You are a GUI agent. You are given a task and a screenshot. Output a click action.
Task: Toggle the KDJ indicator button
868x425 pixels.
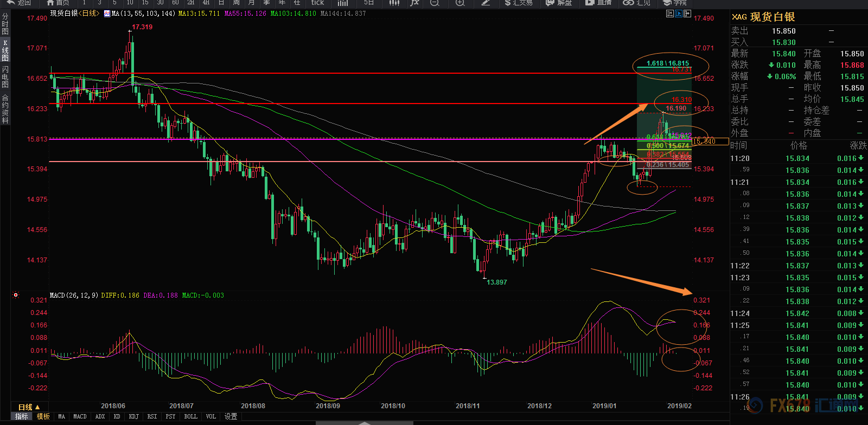tap(134, 416)
